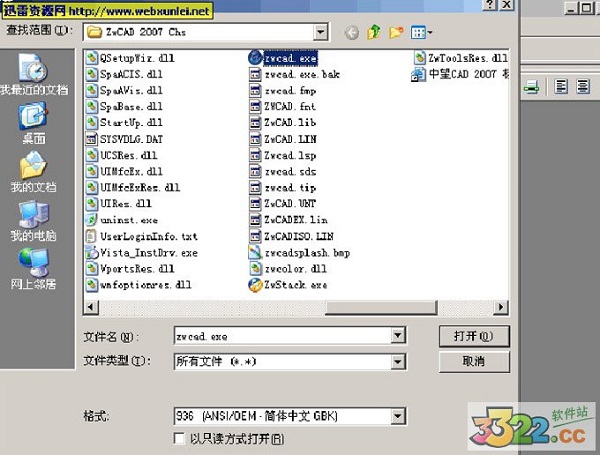Open My Recent Documents shortcut

[34, 74]
